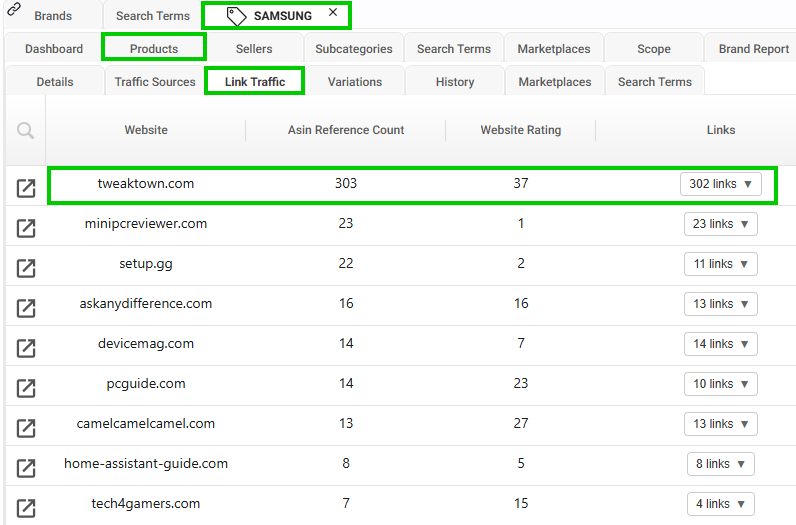The width and height of the screenshot is (796, 525).
Task: Click the askanydifference.com website name
Action: 146,304
